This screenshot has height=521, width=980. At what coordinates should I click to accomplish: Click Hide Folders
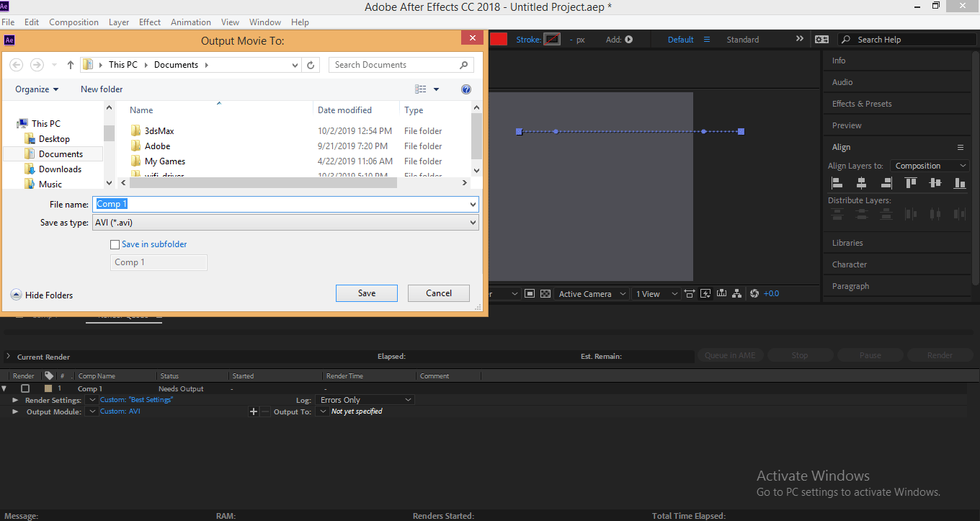(x=42, y=295)
